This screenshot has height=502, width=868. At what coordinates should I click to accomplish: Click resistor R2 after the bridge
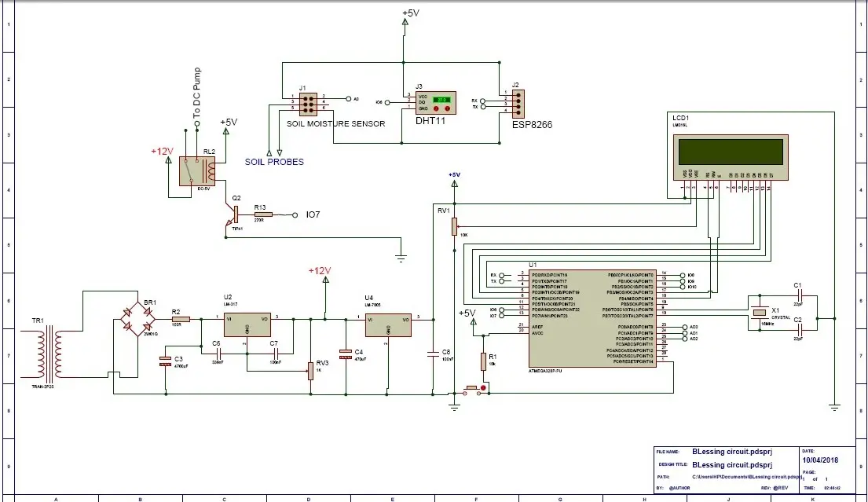pyautogui.click(x=181, y=320)
